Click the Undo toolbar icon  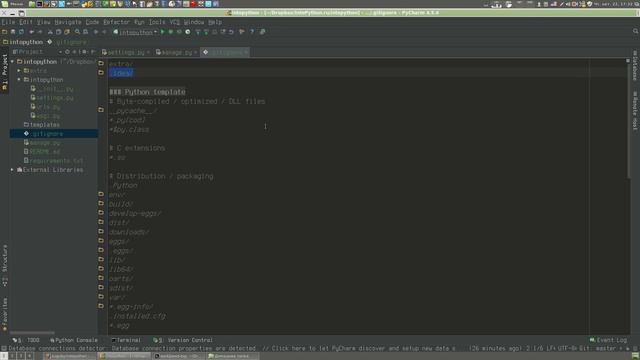pos(31,32)
